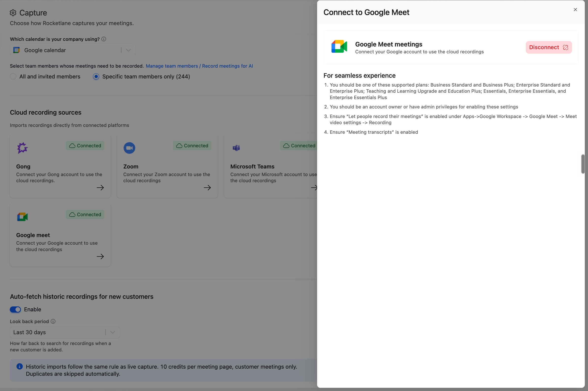This screenshot has height=391, width=588.
Task: Click the Google Meet meetings heading
Action: [389, 44]
